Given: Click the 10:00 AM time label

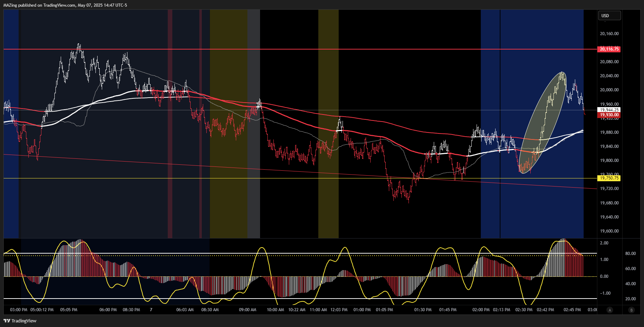Looking at the screenshot, I should pyautogui.click(x=275, y=310).
